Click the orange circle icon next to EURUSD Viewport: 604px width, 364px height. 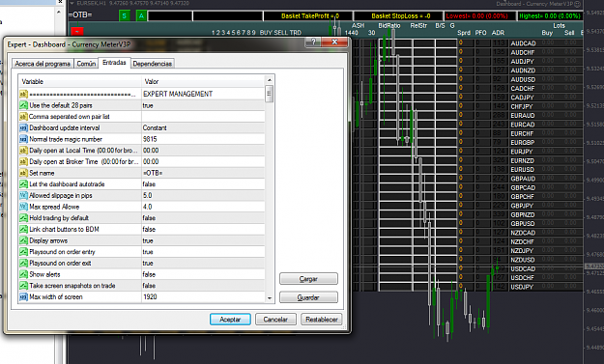tap(461, 169)
